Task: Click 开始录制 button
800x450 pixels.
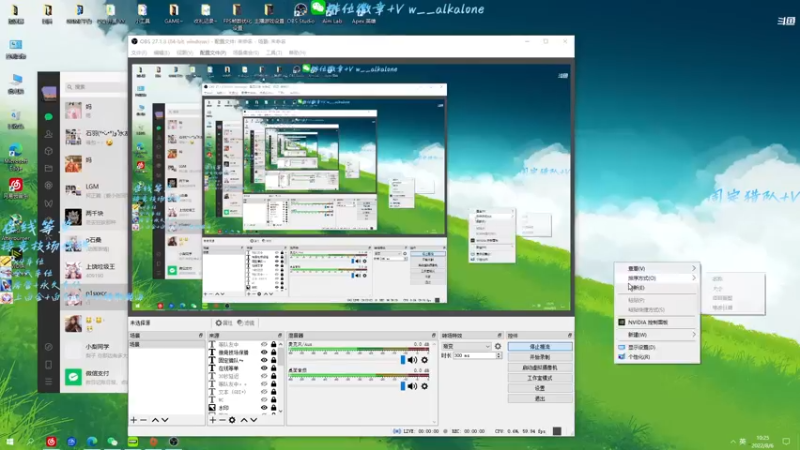Action: pos(540,357)
